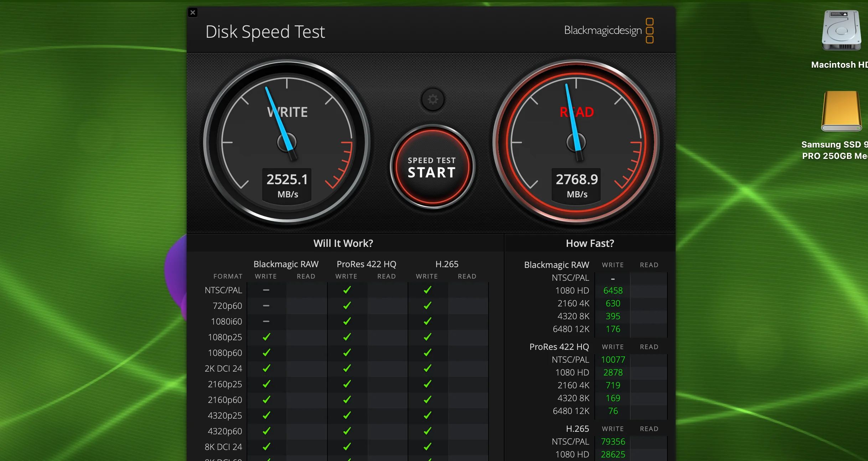Click the Will It Work? header
The width and height of the screenshot is (868, 461).
coord(343,243)
